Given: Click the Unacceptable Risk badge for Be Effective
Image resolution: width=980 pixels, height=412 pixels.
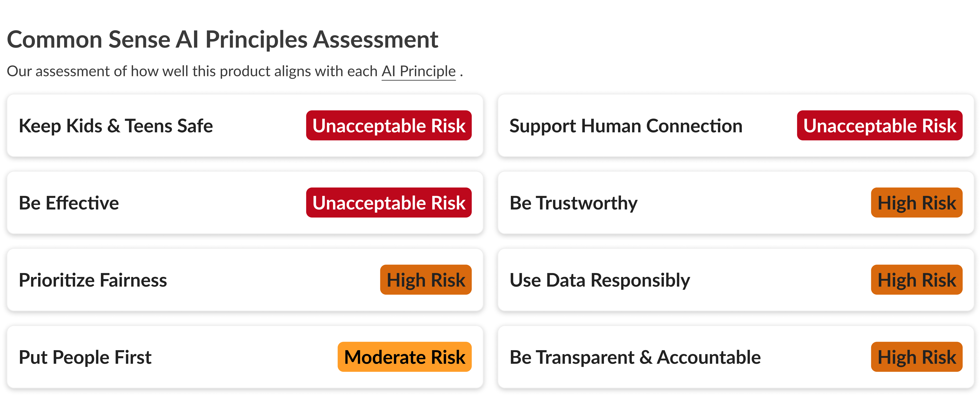Looking at the screenshot, I should pyautogui.click(x=389, y=203).
